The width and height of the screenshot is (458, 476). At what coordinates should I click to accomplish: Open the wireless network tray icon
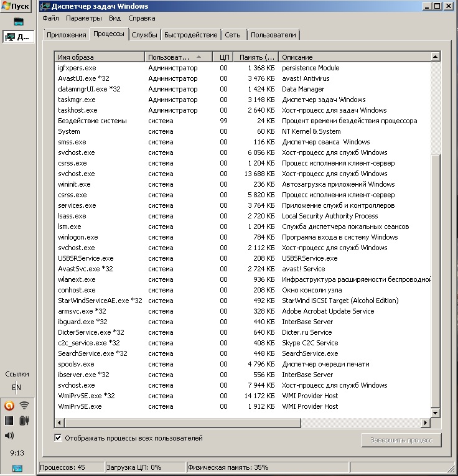point(25,406)
